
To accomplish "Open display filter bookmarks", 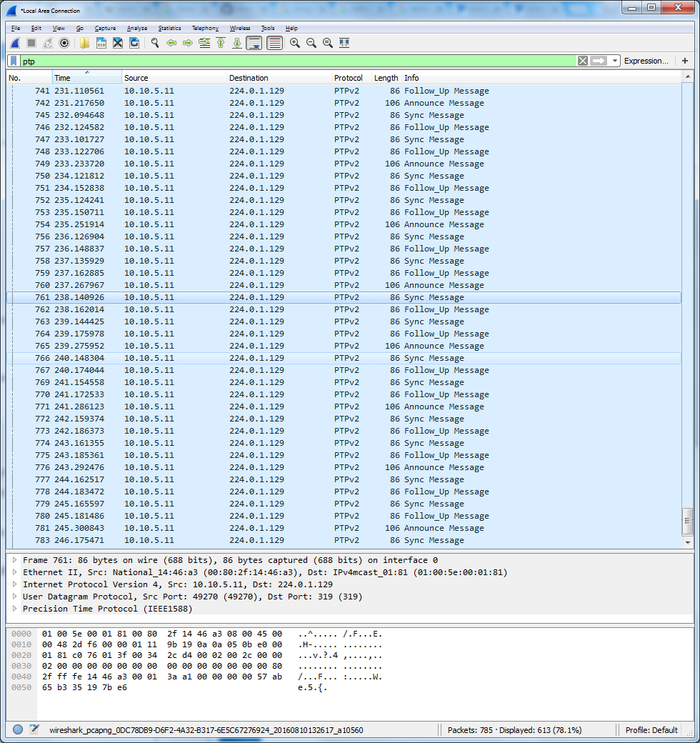I will pyautogui.click(x=14, y=61).
